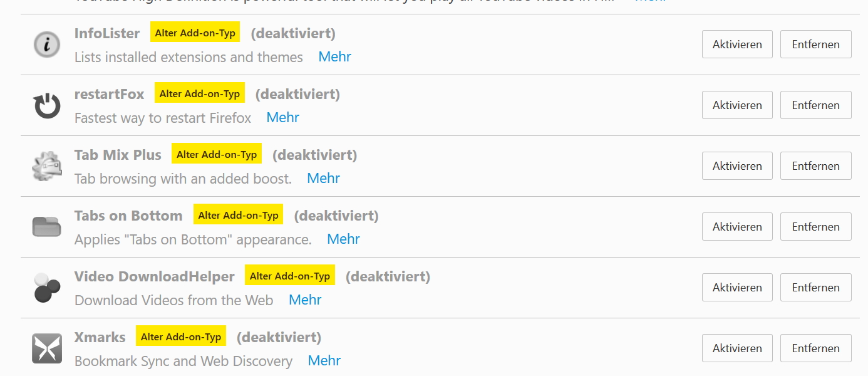
Task: Show more details about restartFox
Action: click(x=282, y=118)
